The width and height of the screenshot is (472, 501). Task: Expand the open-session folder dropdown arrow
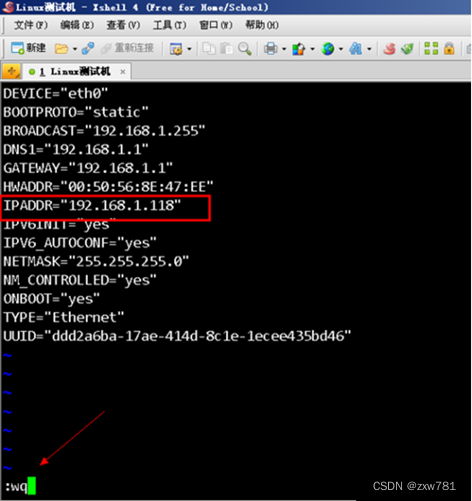point(75,49)
